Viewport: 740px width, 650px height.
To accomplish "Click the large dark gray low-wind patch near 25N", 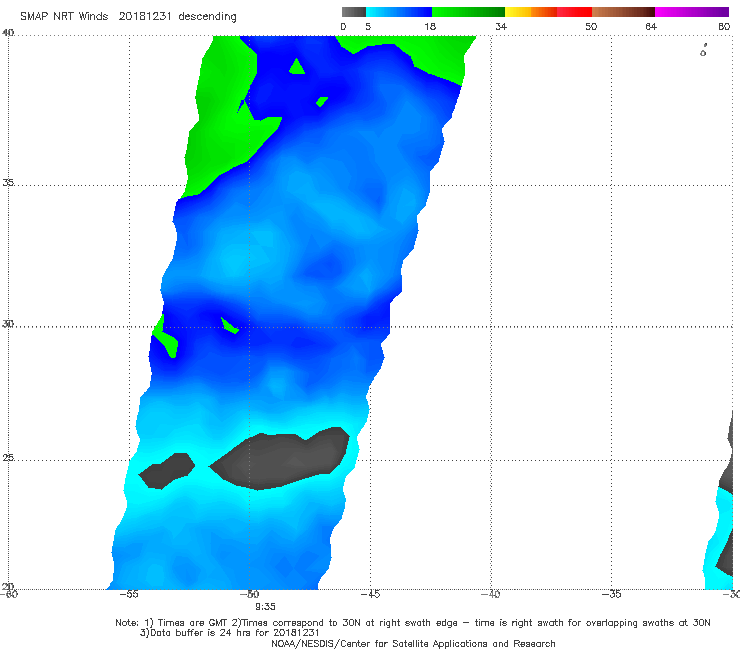I will [x=283, y=459].
